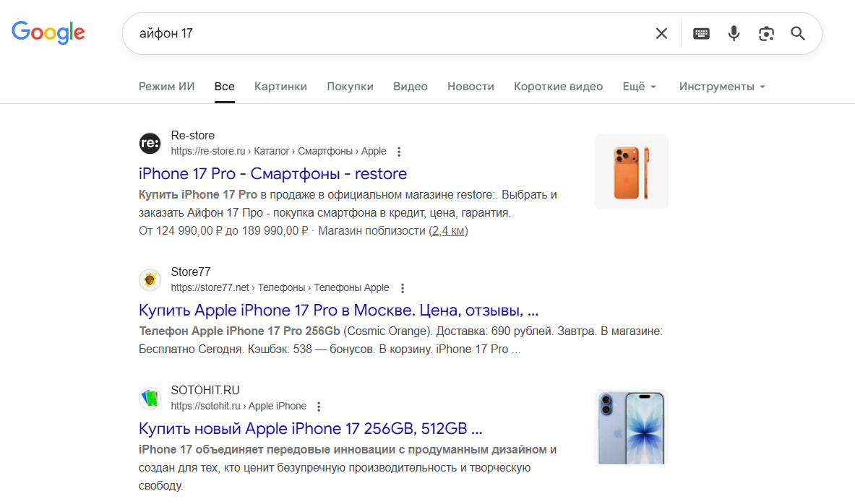Open the Короткие видео tab

click(558, 87)
